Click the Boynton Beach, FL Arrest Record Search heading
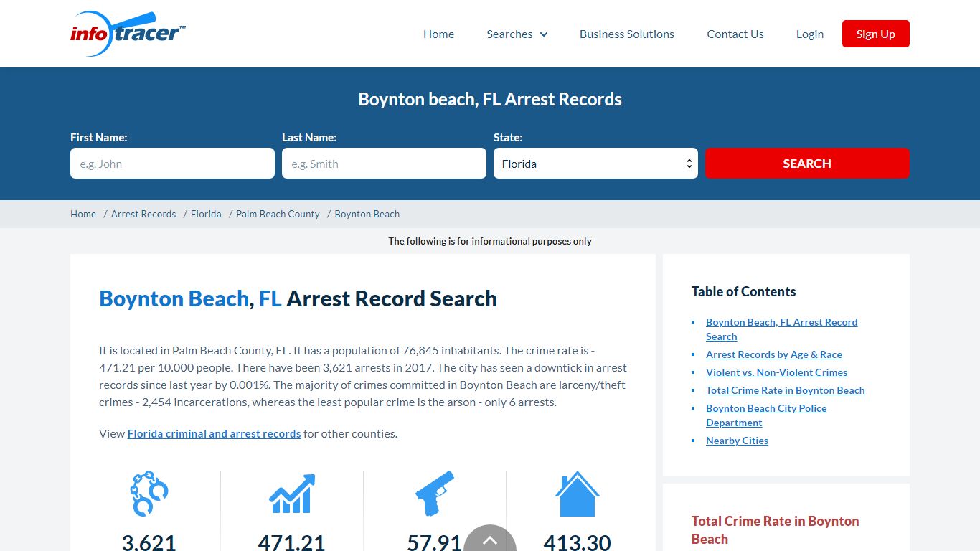Screen dimensions: 980x551 click(x=298, y=298)
